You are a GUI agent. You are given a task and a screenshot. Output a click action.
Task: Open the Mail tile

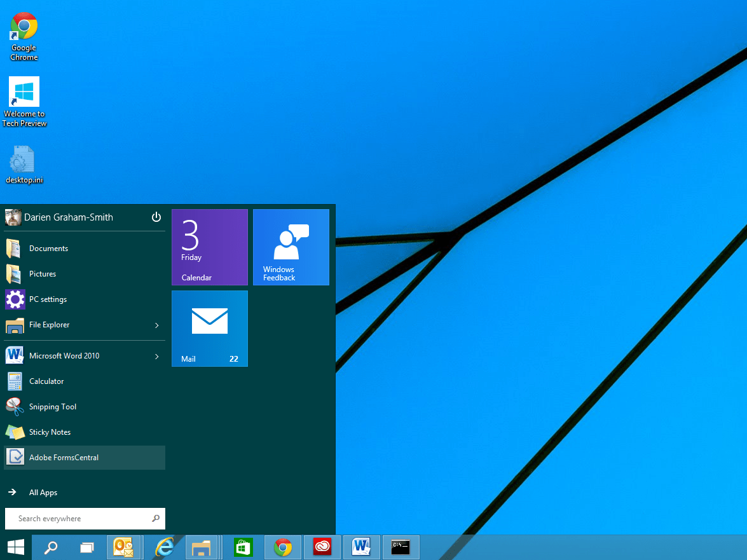(x=210, y=329)
